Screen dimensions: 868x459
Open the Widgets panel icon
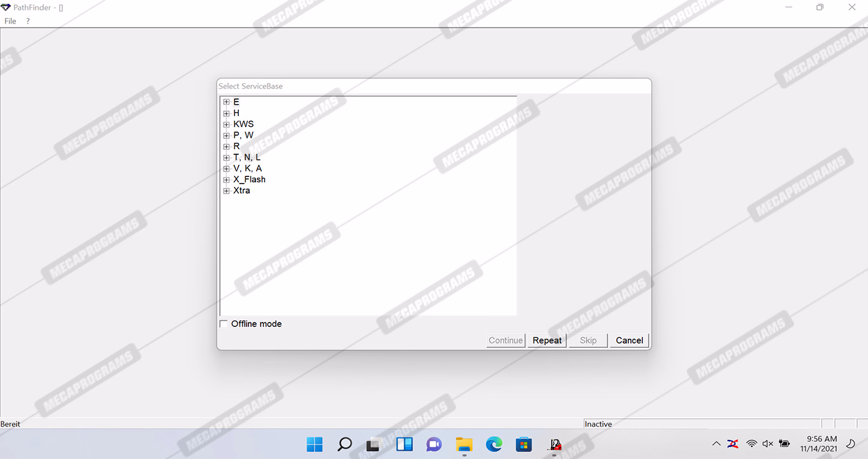click(405, 444)
